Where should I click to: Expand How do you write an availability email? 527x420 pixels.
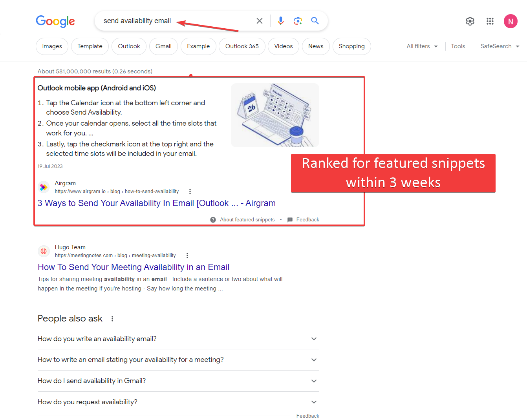pos(178,339)
